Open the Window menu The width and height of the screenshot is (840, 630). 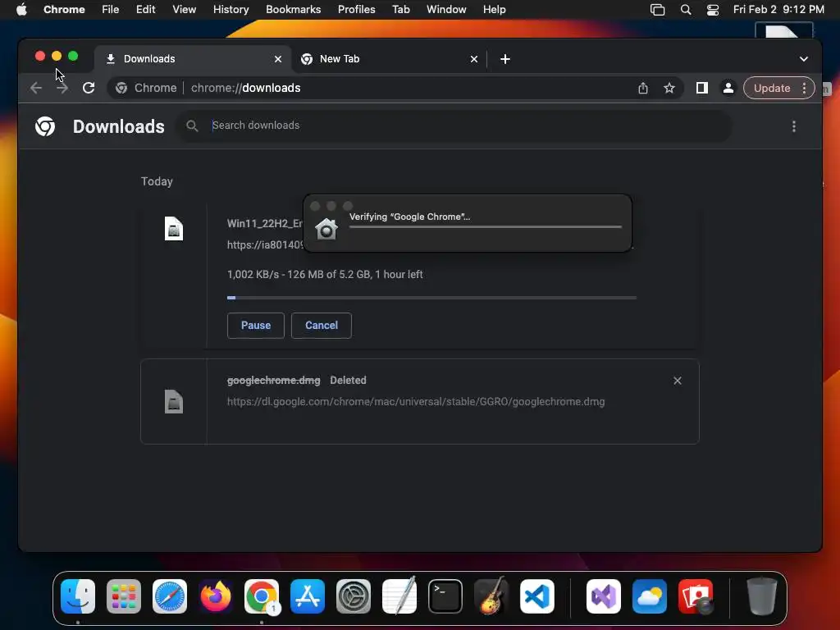[x=446, y=10]
